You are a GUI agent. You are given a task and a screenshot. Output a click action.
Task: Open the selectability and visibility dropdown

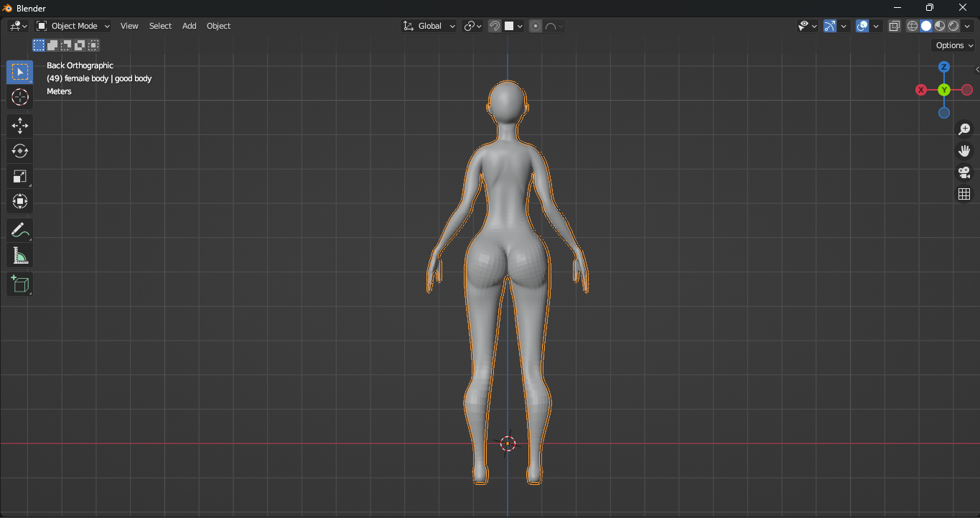808,26
